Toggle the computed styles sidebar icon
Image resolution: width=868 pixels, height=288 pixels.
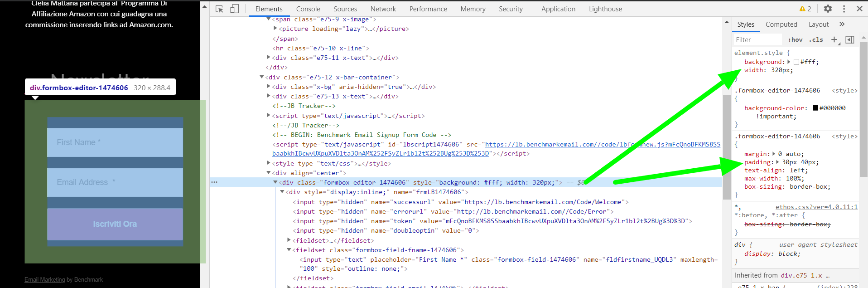[x=850, y=39]
